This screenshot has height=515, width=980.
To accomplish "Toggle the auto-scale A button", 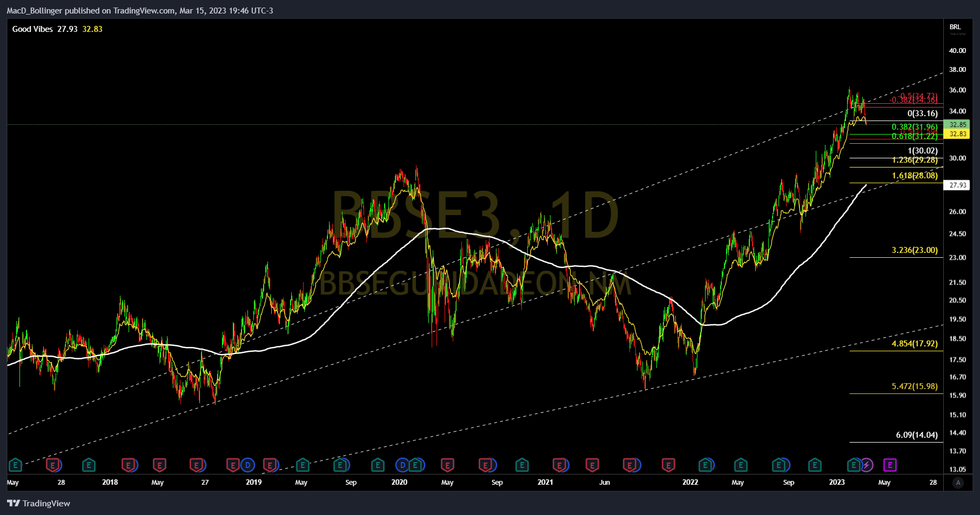I will point(958,483).
